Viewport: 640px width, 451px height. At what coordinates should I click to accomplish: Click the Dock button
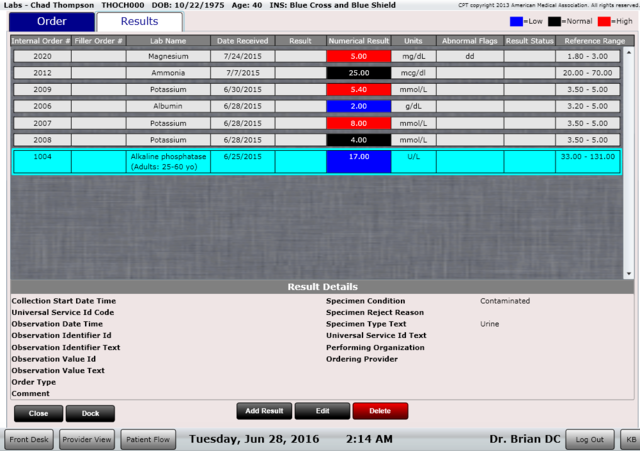click(90, 413)
